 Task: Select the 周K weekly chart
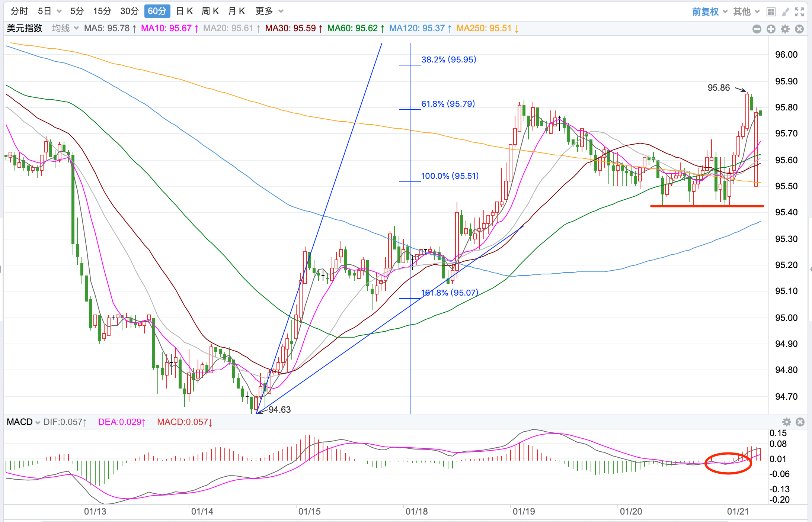click(210, 11)
